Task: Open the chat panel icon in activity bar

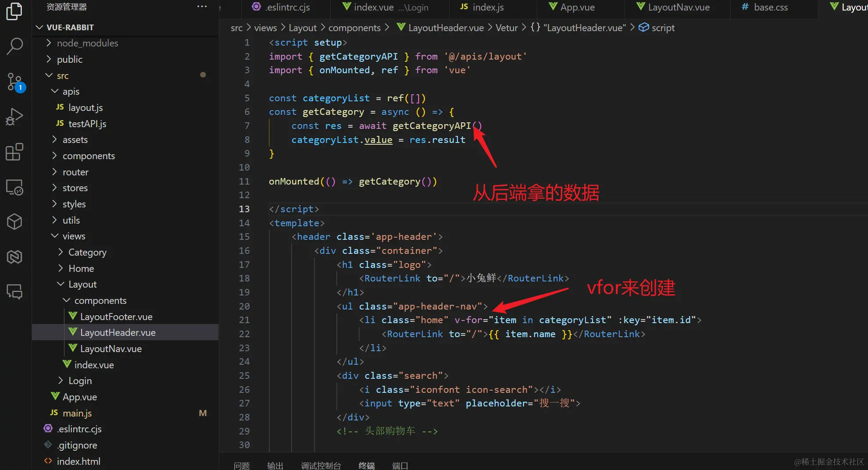Action: 14,292
